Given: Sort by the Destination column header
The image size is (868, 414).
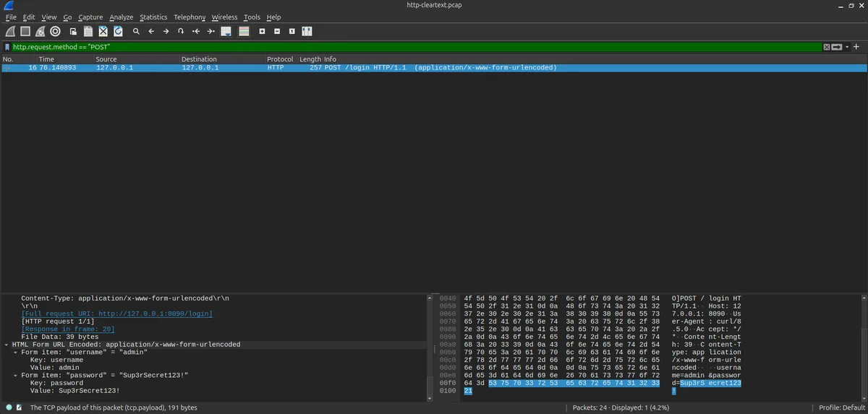Looking at the screenshot, I should (221, 59).
